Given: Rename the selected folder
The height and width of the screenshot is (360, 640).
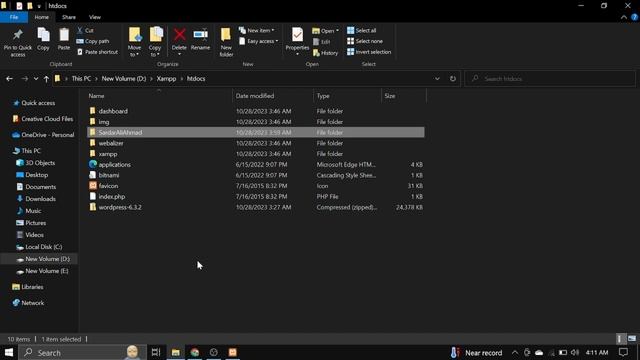Looking at the screenshot, I should tap(200, 40).
